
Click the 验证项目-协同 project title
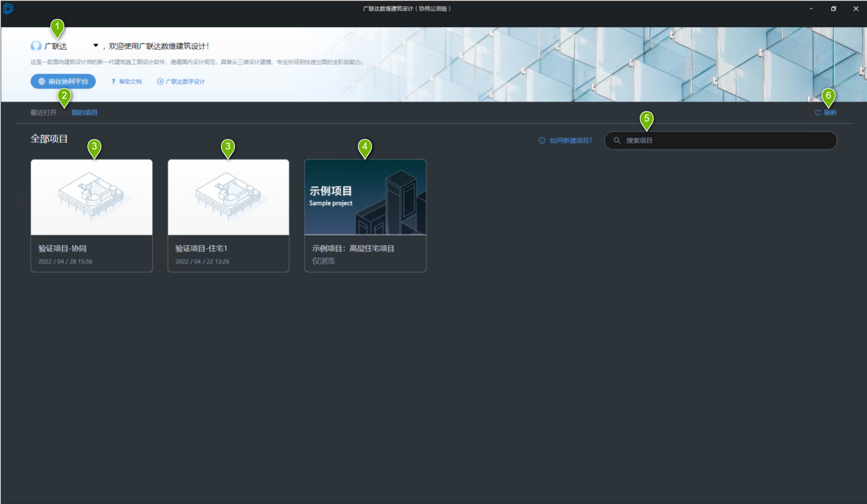click(x=62, y=248)
